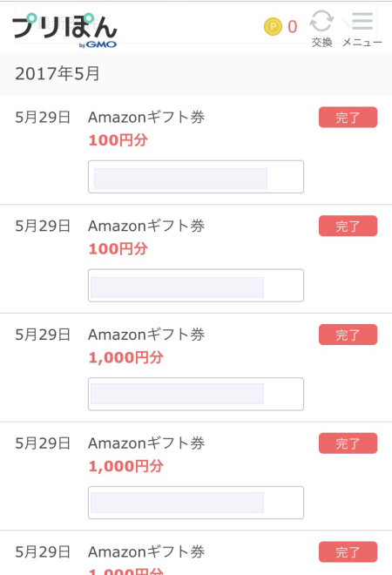392x575 pixels.
Task: Click 完了 on first 1,000円分 entry
Action: 348,335
